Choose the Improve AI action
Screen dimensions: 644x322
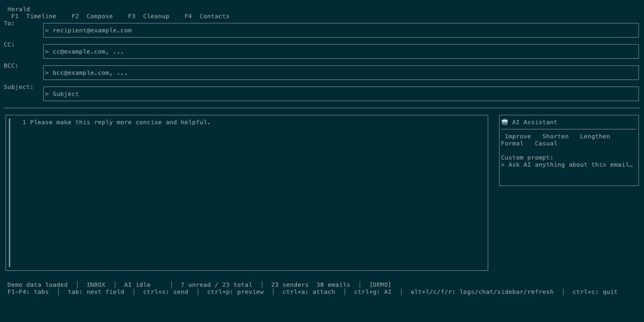point(517,136)
